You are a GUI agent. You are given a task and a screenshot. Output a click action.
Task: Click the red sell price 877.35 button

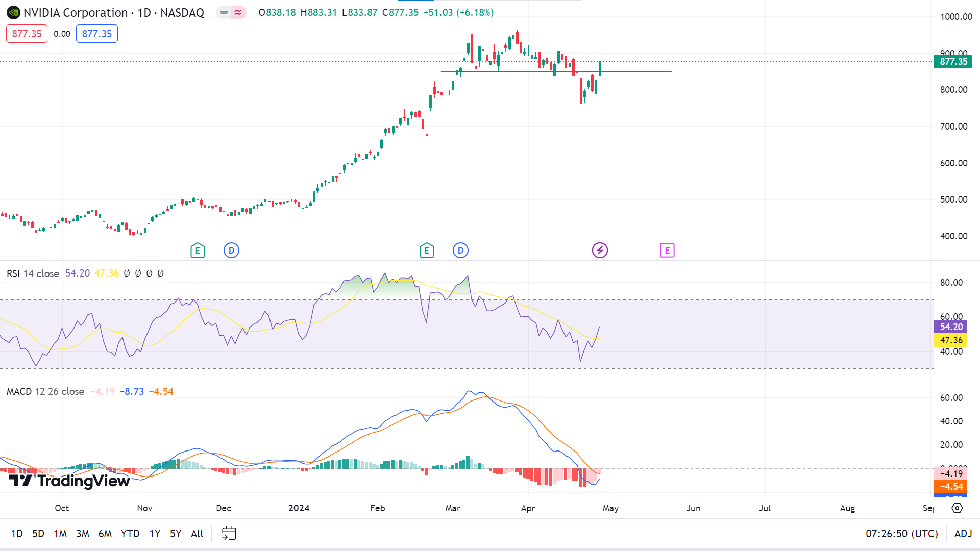tap(27, 34)
